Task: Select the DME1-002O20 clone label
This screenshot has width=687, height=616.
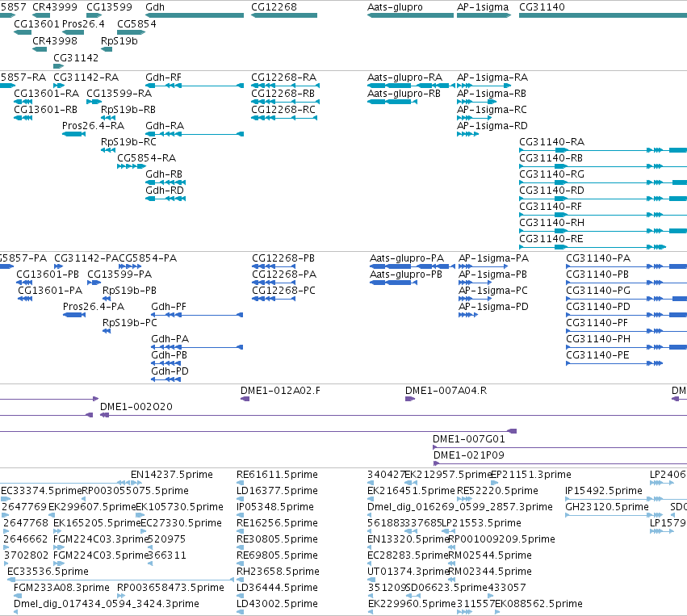Action: click(136, 407)
